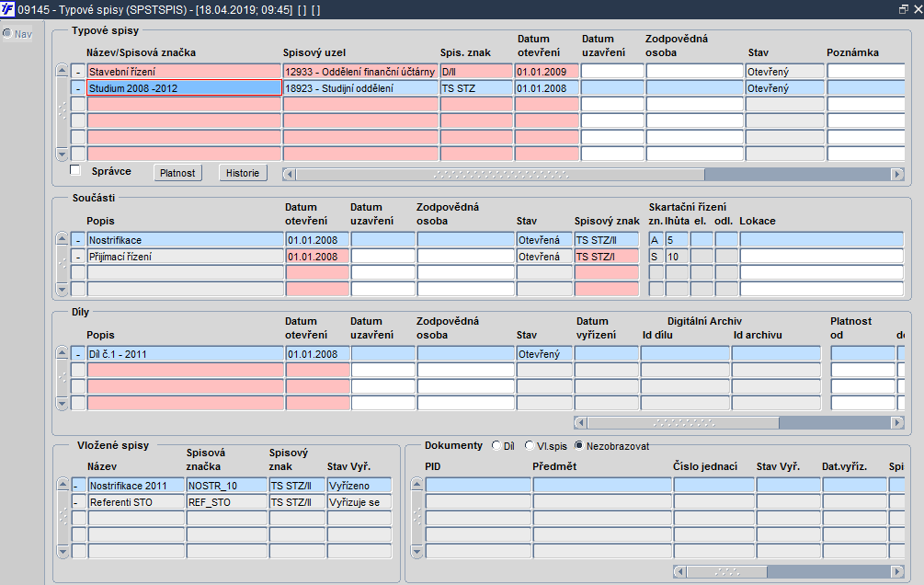Toggle the Nostrifikace row minus marker
Image resolution: width=924 pixels, height=585 pixels.
[78, 240]
